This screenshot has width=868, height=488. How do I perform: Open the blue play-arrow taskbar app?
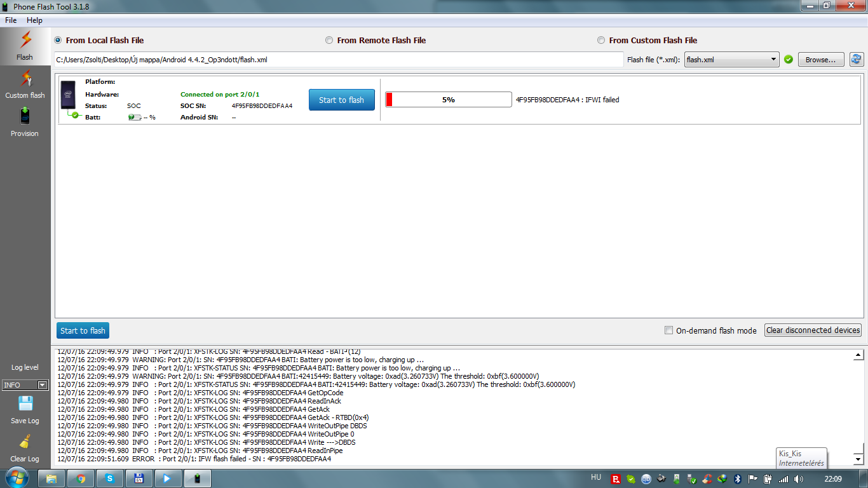click(x=168, y=478)
